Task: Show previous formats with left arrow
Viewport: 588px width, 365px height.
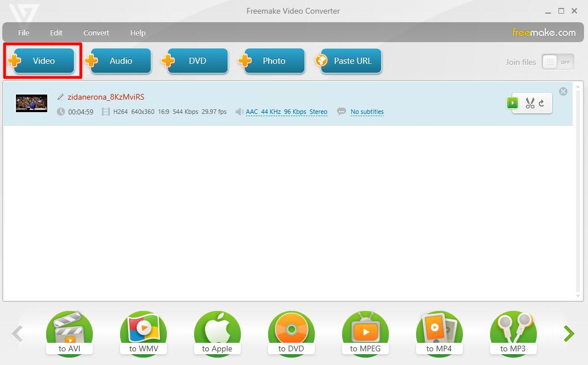Action: [17, 334]
